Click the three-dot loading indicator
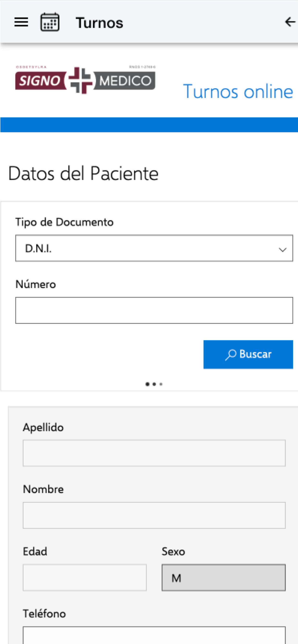The height and width of the screenshot is (644, 298). 154,384
